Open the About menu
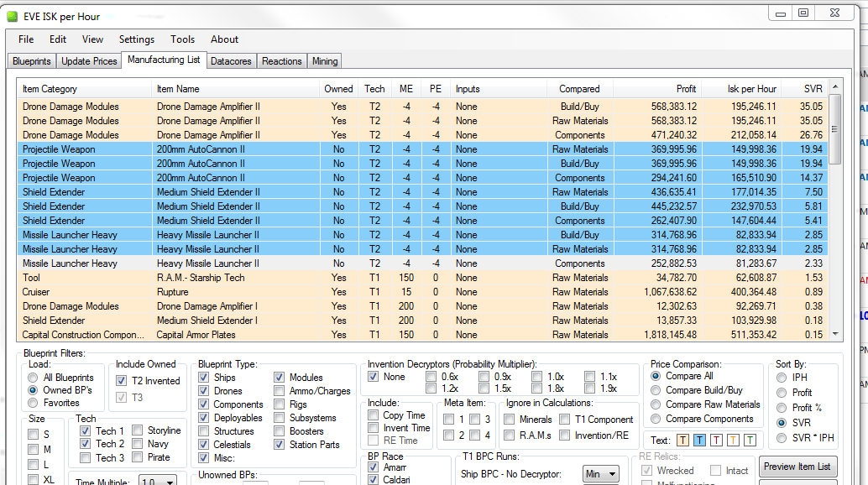Viewport: 868px width, 485px height. click(x=224, y=39)
